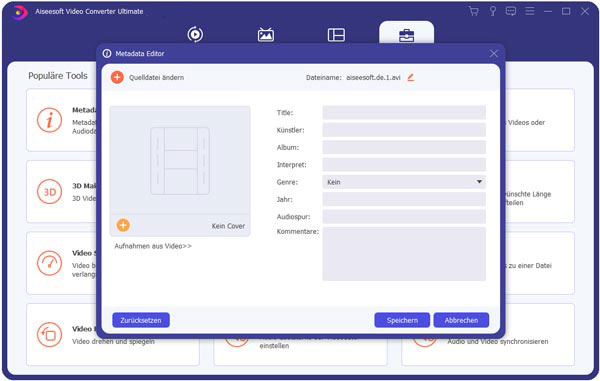Image resolution: width=600 pixels, height=381 pixels.
Task: Click the Kommentare text area
Action: point(404,254)
